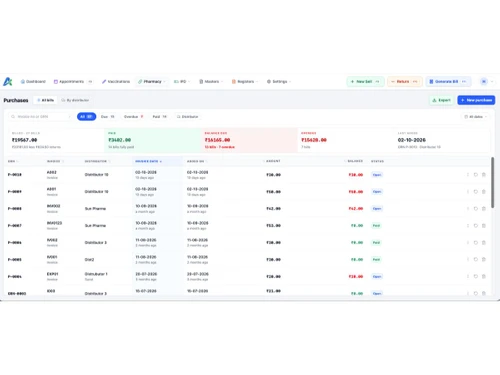
Task: Click the app logo in the navbar
Action: 8,81
